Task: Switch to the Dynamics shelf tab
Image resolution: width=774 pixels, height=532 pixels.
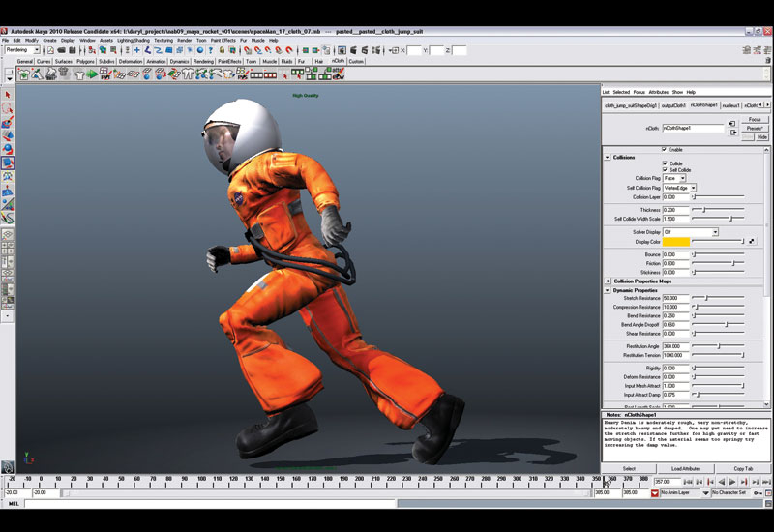Action: (x=179, y=61)
